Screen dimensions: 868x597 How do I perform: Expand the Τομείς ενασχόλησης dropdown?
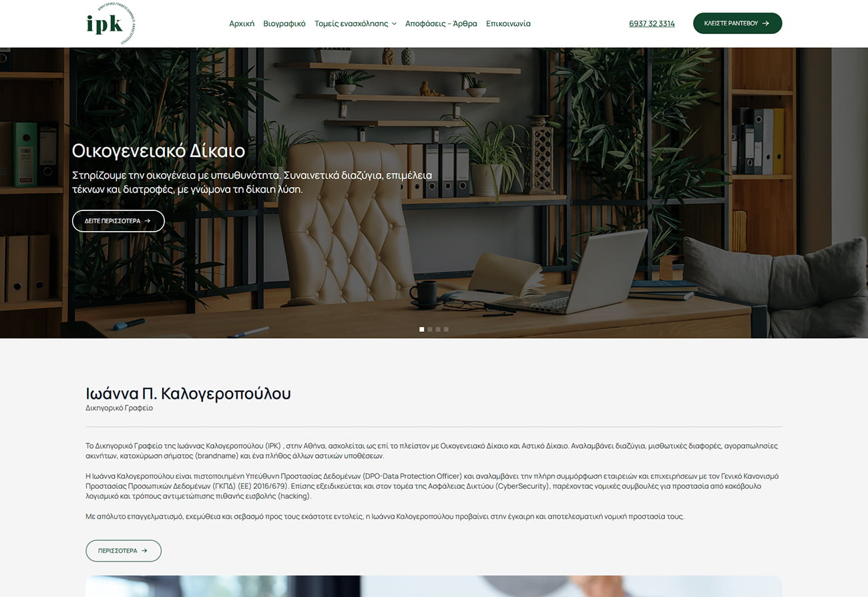355,23
